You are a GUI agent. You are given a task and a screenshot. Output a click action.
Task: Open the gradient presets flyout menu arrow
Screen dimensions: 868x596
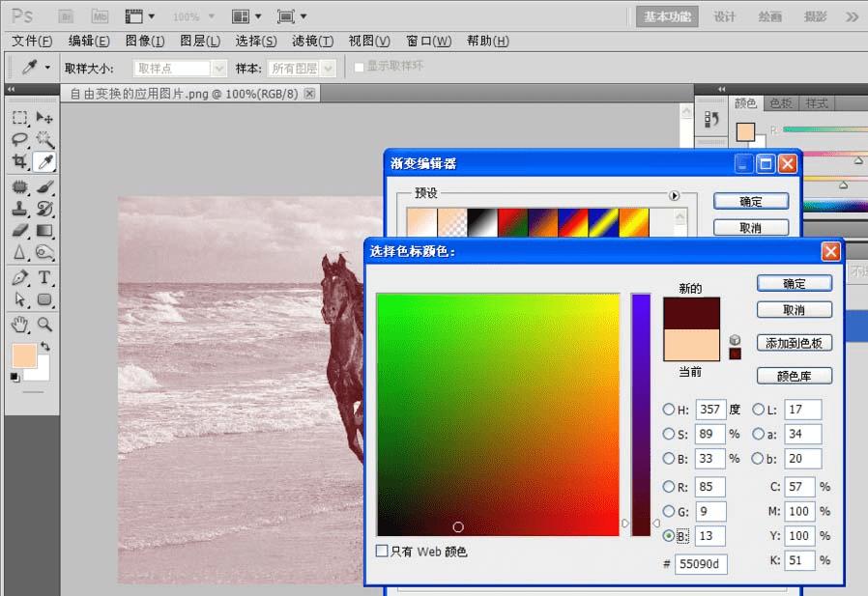click(674, 195)
